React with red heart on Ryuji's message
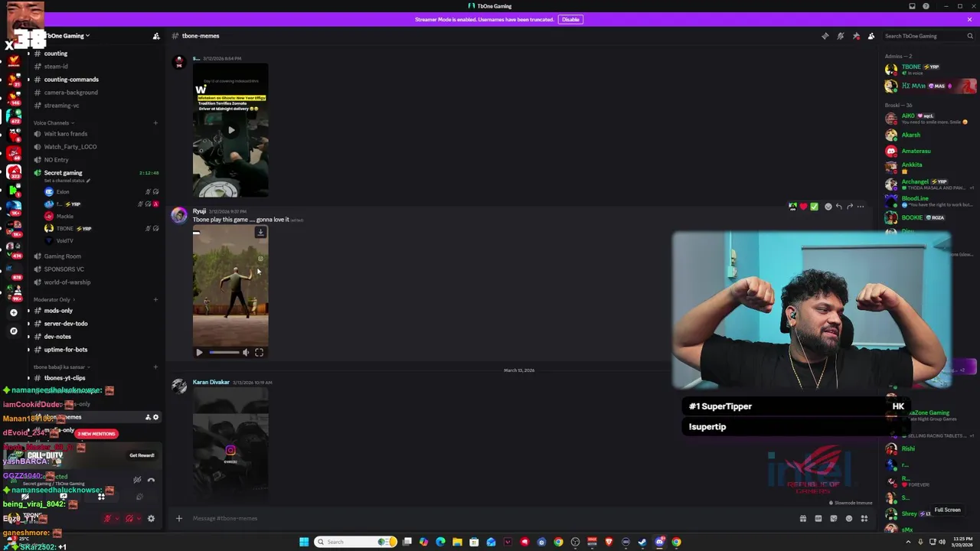Screen dimensions: 980x551 [x=803, y=207]
